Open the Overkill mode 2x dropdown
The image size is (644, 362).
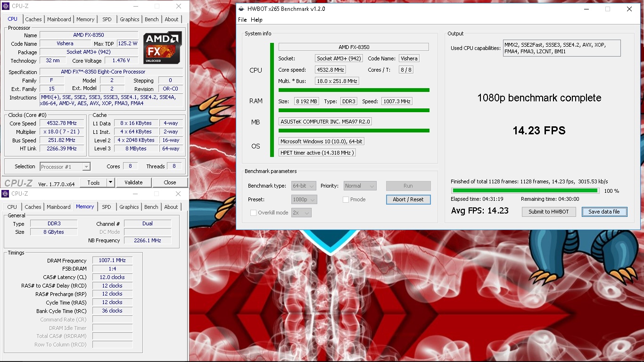tap(301, 213)
